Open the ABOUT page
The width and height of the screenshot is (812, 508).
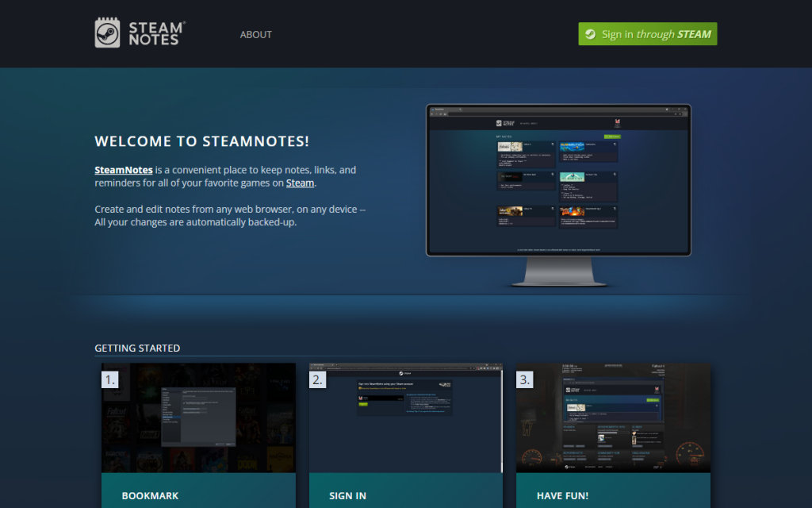(x=255, y=34)
